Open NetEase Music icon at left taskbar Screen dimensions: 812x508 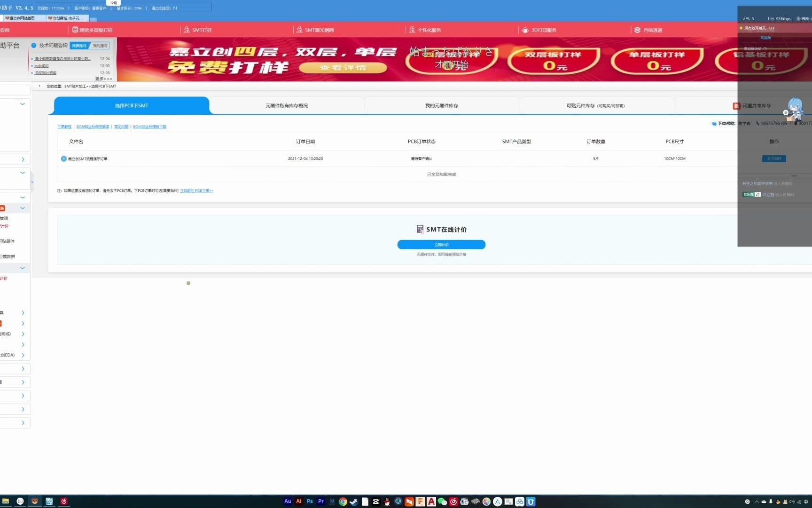click(x=64, y=501)
